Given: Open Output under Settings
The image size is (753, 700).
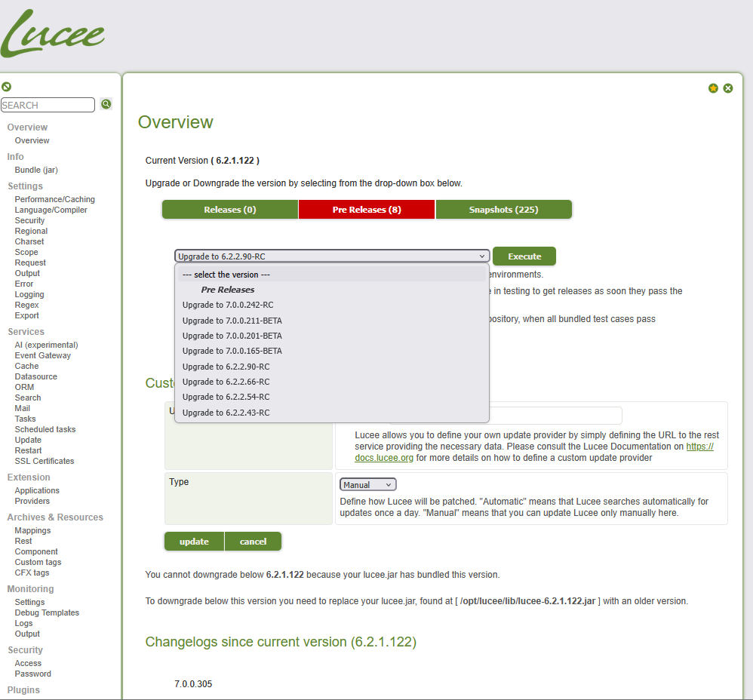Looking at the screenshot, I should 27,273.
